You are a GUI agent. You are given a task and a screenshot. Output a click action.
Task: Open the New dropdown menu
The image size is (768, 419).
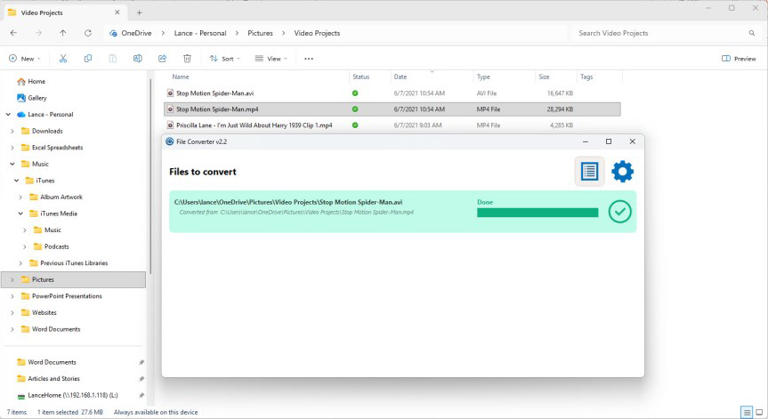tap(24, 58)
